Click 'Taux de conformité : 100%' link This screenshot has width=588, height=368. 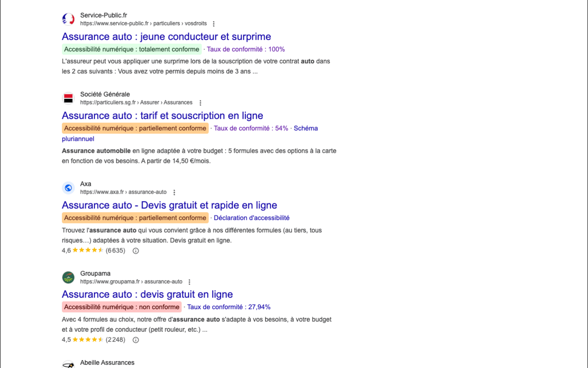tap(246, 49)
